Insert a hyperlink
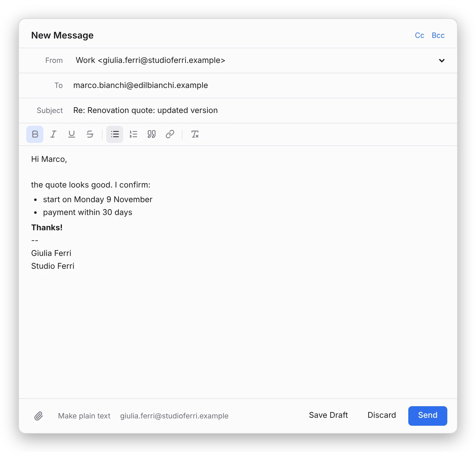The width and height of the screenshot is (476, 452). [170, 134]
